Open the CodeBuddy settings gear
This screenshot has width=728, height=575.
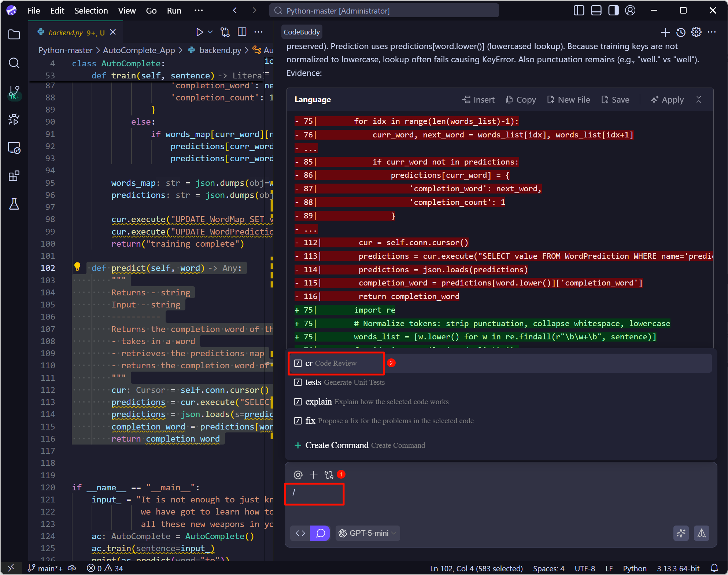click(696, 32)
